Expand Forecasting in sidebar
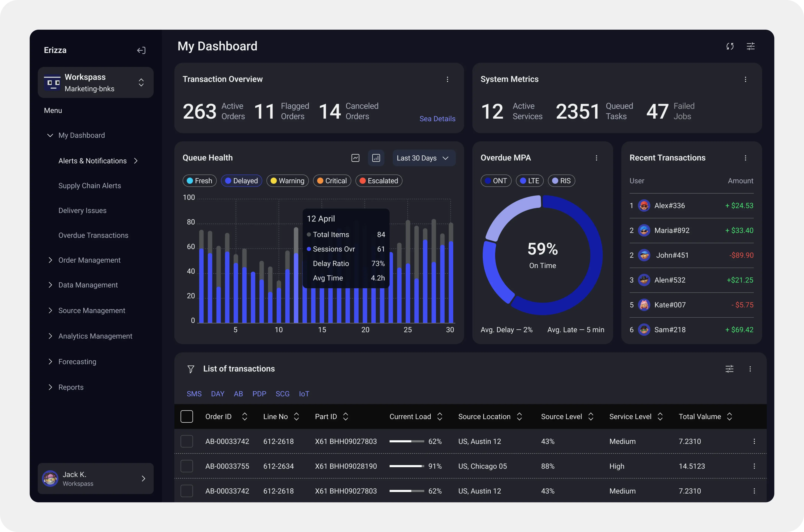Viewport: 804px width, 532px height. 50,362
